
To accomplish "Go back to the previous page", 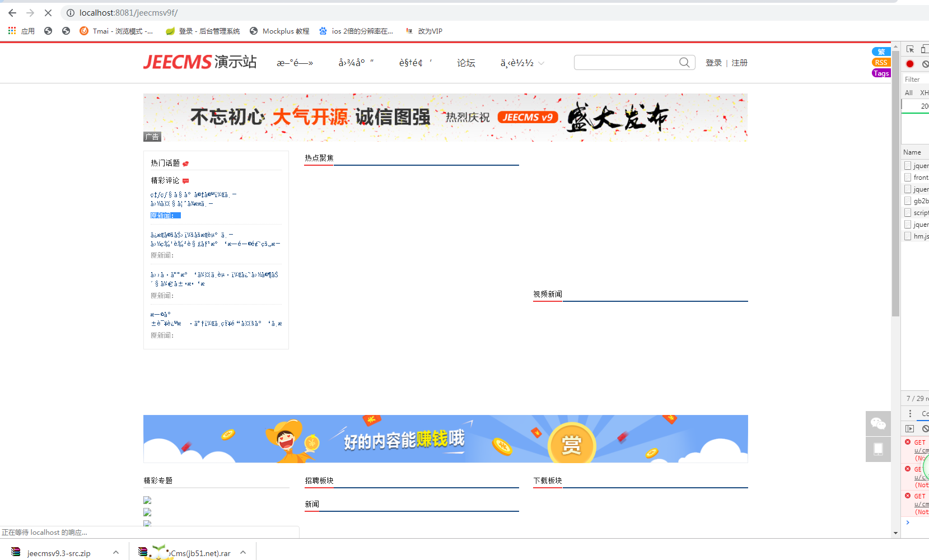I will coord(12,13).
